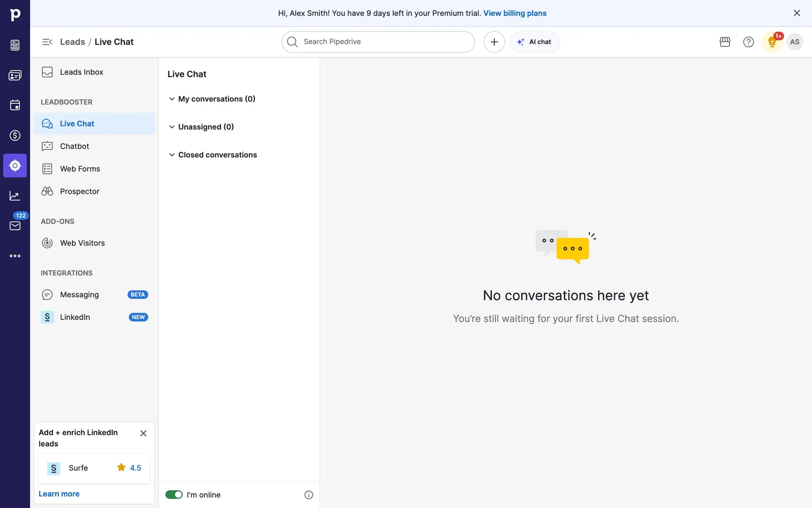The width and height of the screenshot is (812, 508).
Task: Collapse My conversations section
Action: click(172, 99)
